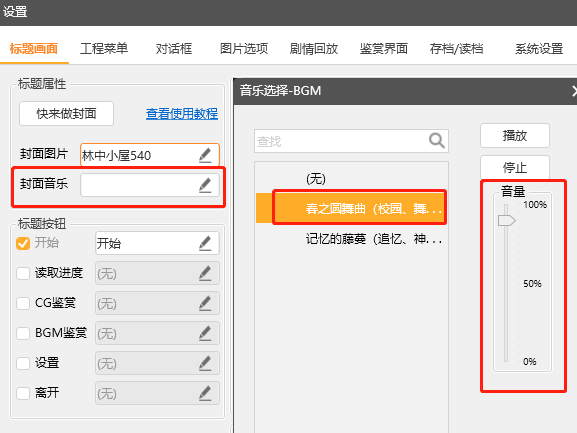Click the 播放 button
Viewport: 577px width, 433px height.
(515, 136)
